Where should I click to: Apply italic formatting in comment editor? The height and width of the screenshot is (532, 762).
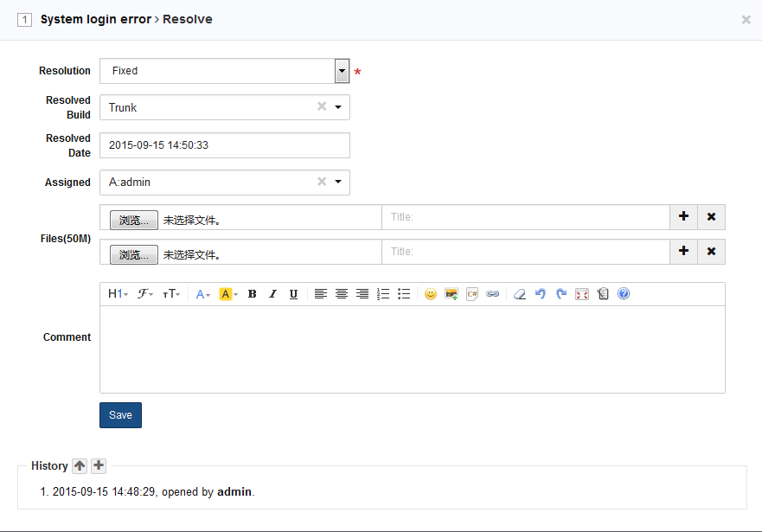click(272, 294)
